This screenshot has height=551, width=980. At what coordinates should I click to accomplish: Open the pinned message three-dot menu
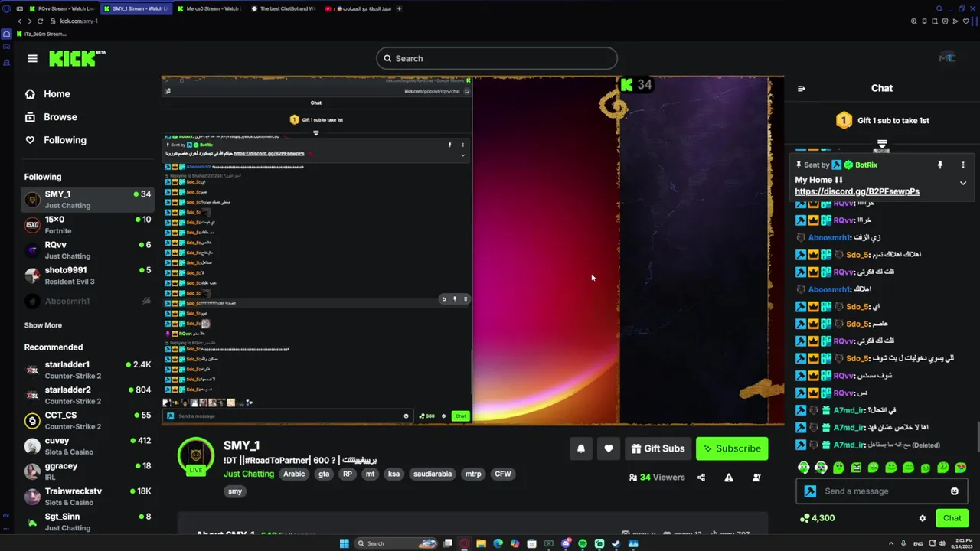coord(963,165)
